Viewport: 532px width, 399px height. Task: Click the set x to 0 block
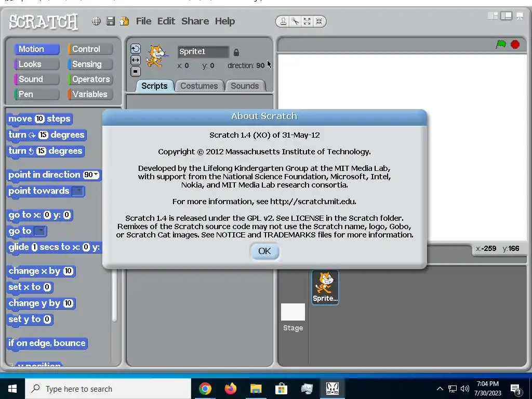30,287
